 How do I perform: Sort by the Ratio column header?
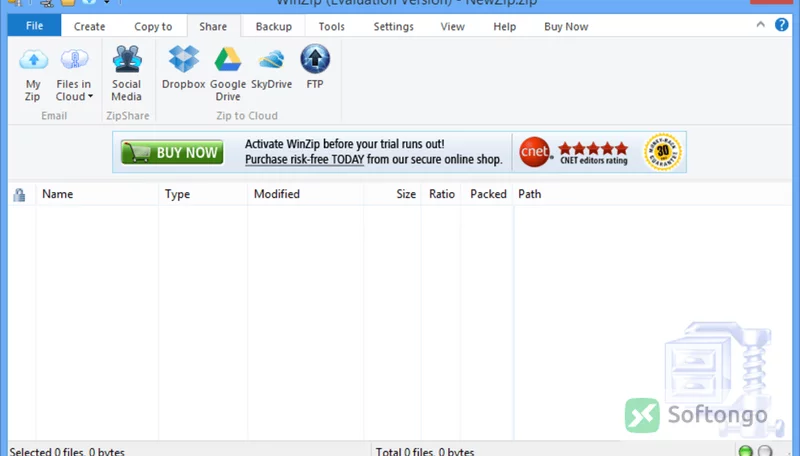(x=441, y=194)
